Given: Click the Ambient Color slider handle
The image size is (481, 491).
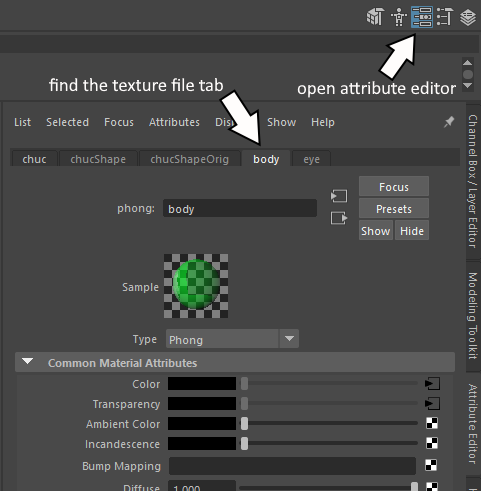Looking at the screenshot, I should [244, 424].
